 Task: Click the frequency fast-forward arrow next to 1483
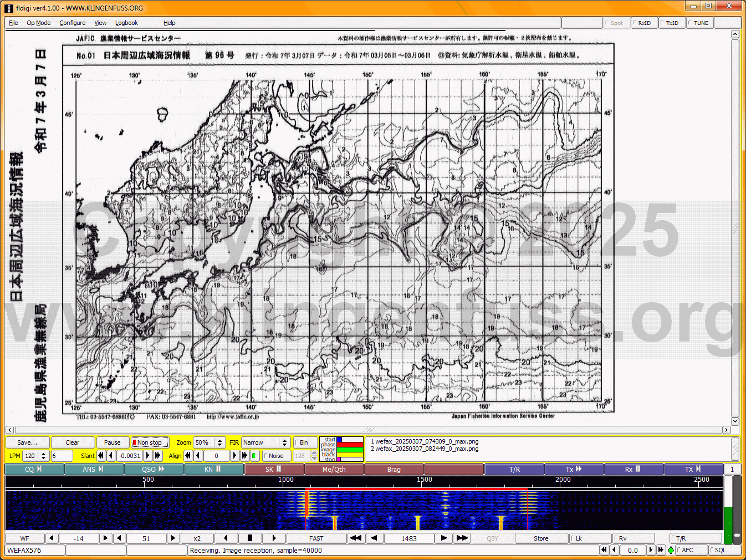point(462,538)
